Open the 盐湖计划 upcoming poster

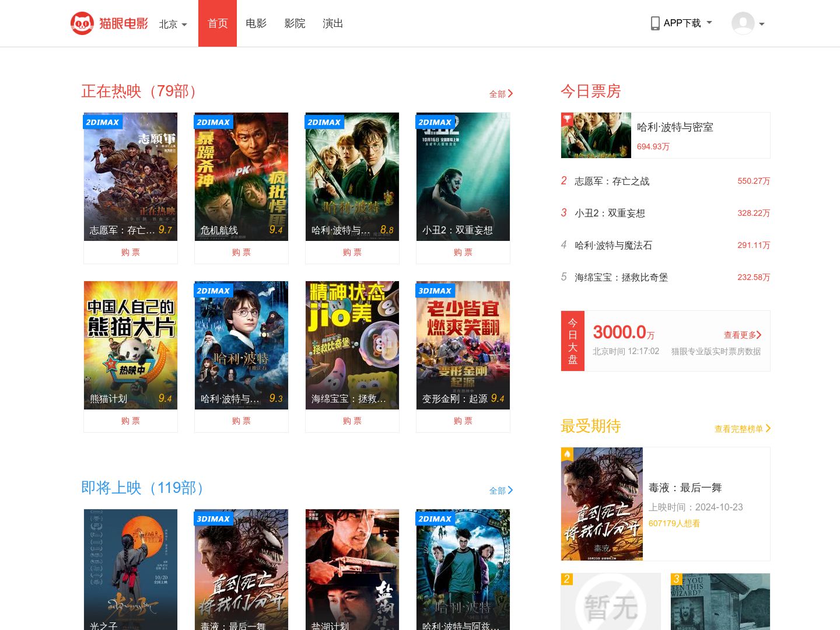[x=352, y=569]
